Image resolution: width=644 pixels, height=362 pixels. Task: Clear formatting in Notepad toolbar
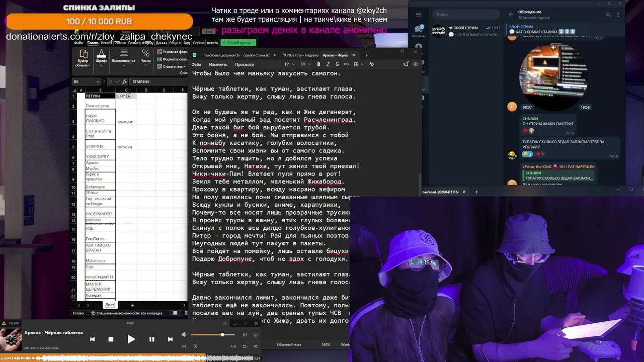point(372,64)
